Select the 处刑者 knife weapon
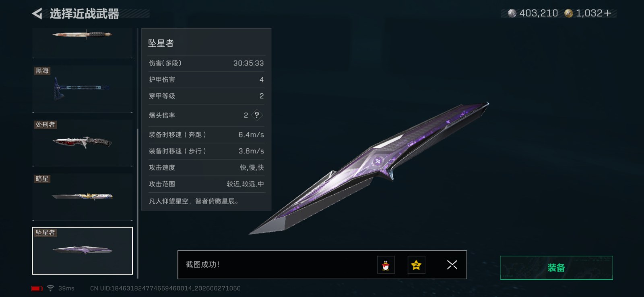644x297 pixels. tap(83, 143)
